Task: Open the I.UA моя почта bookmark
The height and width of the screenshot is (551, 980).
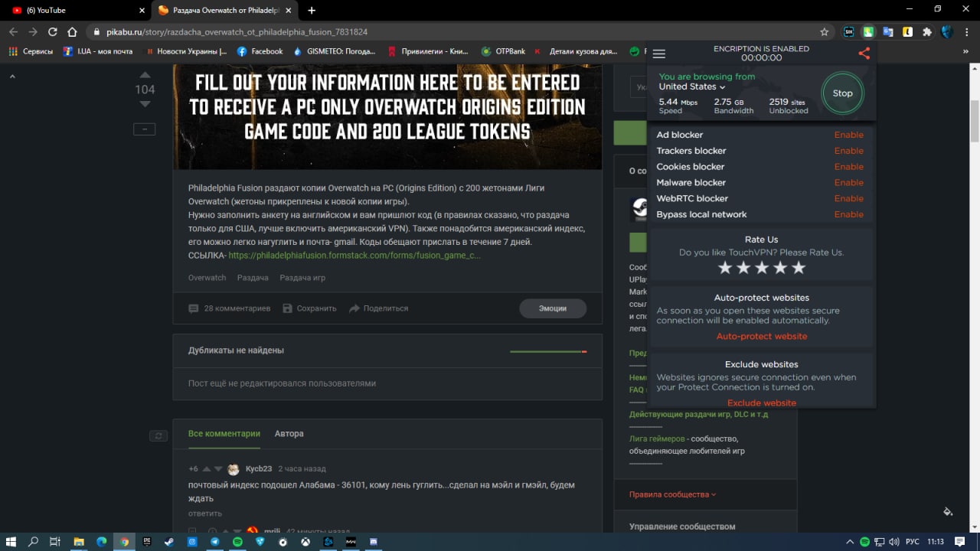Action: tap(98, 51)
